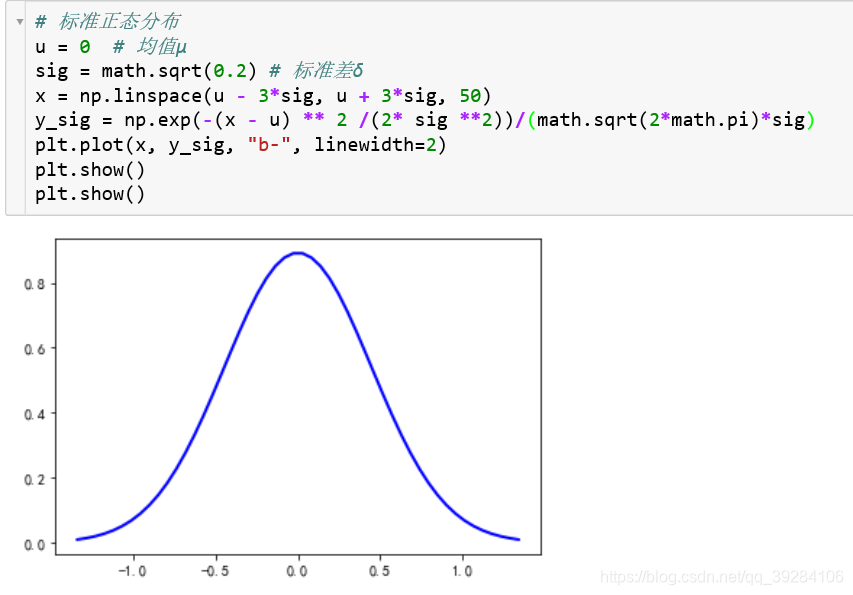Click the '0.4' y-axis tick label
Image resolution: width=853 pixels, height=595 pixels.
pyautogui.click(x=34, y=414)
